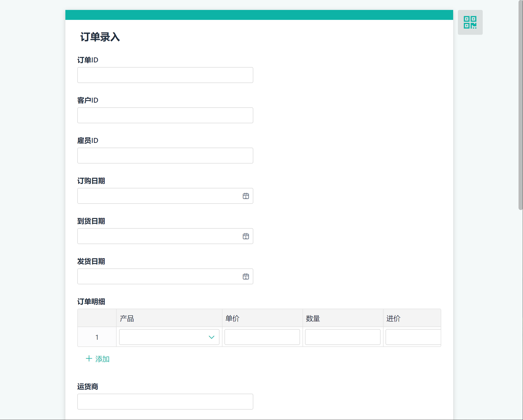The image size is (523, 420).
Task: Click the 订单明细 section label
Action: point(91,301)
